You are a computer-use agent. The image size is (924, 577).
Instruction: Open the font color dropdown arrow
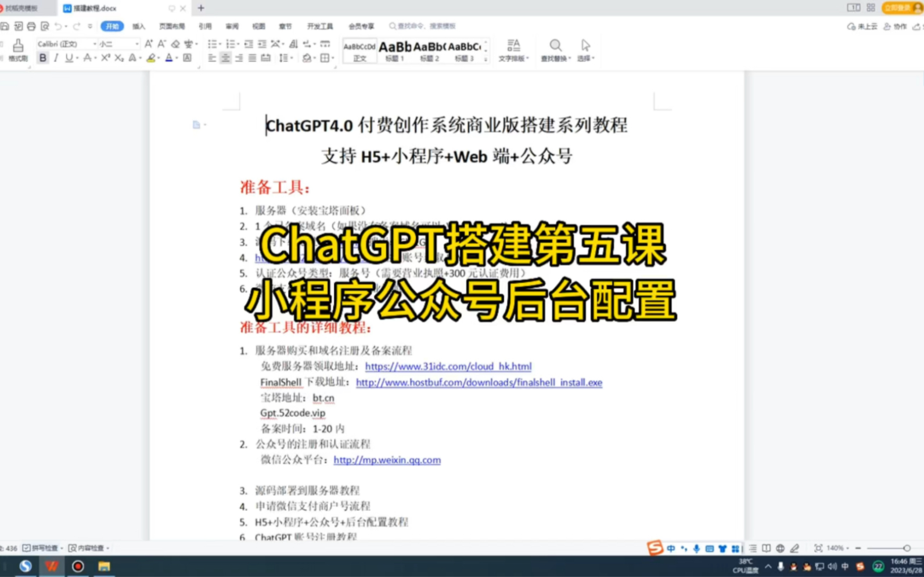coord(176,58)
